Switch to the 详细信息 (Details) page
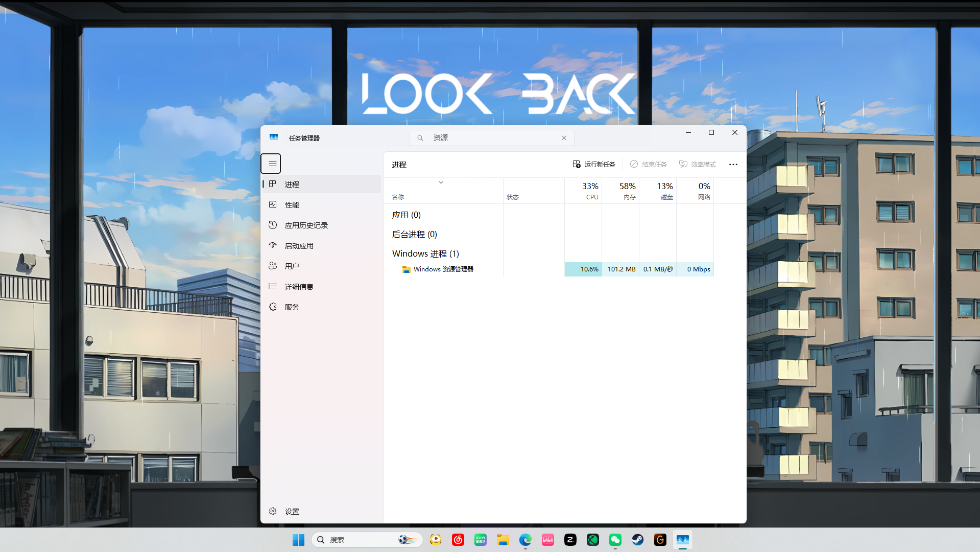 (321, 286)
